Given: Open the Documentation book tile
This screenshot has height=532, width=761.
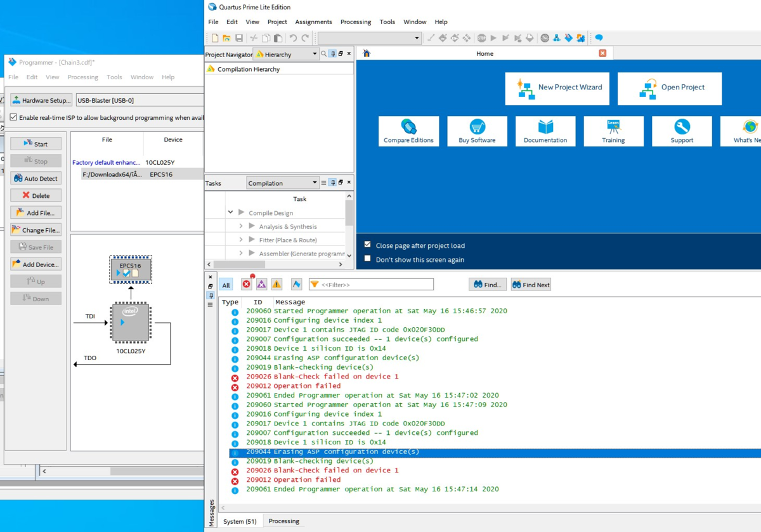Looking at the screenshot, I should coord(545,131).
